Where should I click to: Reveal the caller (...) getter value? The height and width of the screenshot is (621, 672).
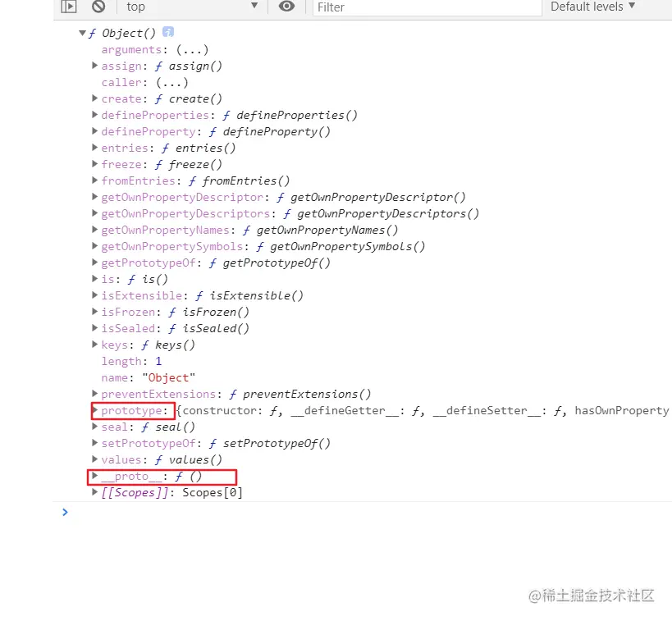point(171,82)
